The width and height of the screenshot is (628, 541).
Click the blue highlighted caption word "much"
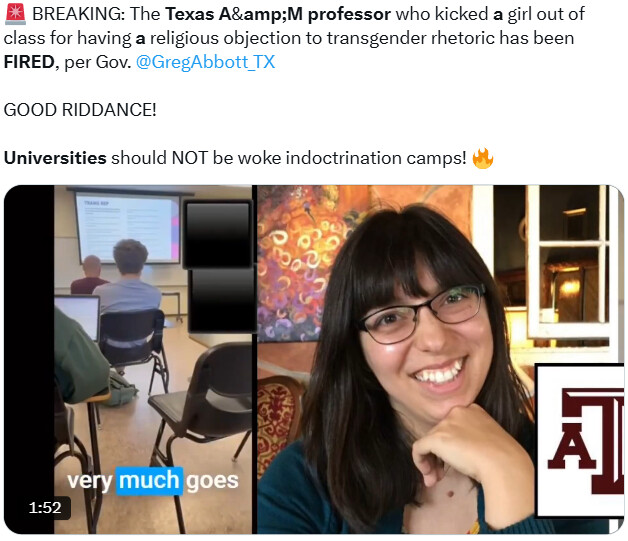pos(149,481)
